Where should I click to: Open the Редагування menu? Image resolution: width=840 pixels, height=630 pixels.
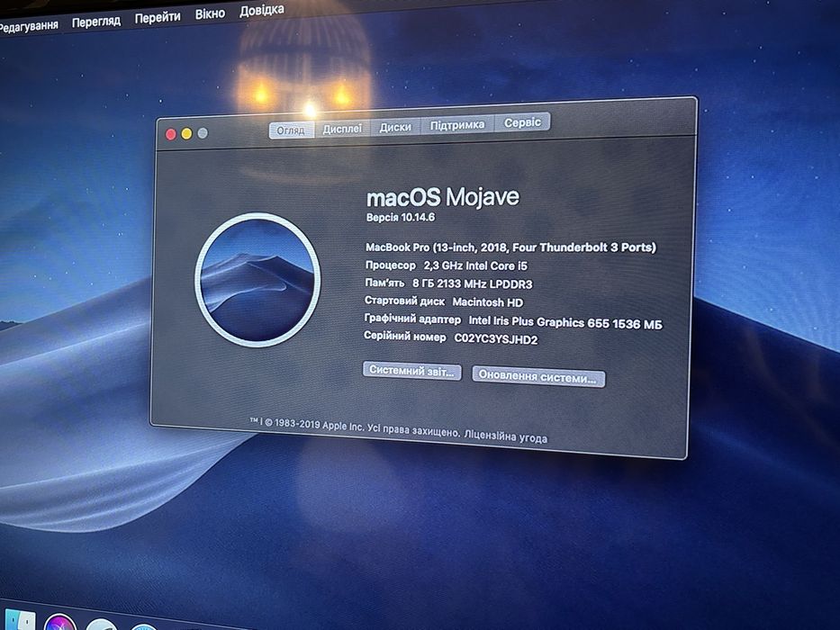pos(27,27)
